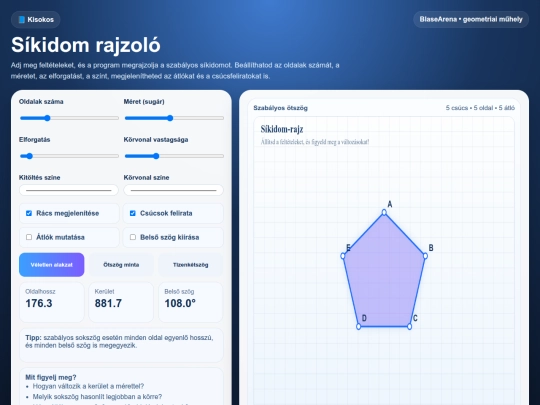
Task: Click vertex B handle of the pentagon
Action: (x=425, y=256)
